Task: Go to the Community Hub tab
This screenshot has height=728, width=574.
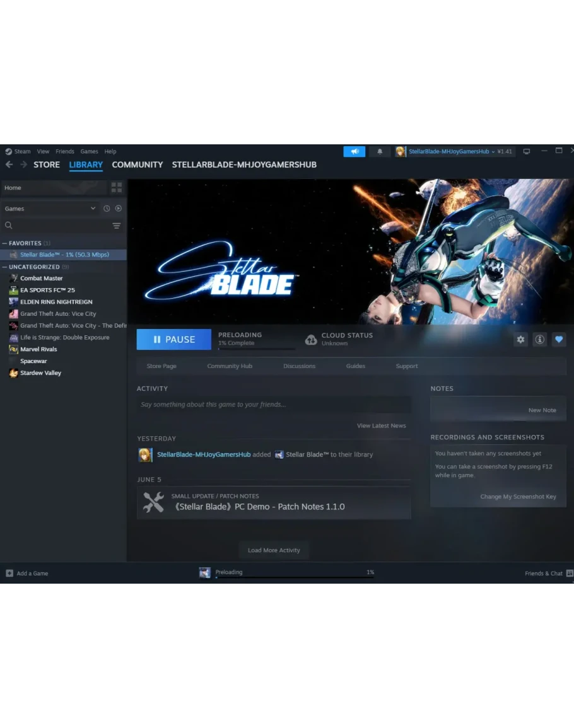Action: (230, 366)
